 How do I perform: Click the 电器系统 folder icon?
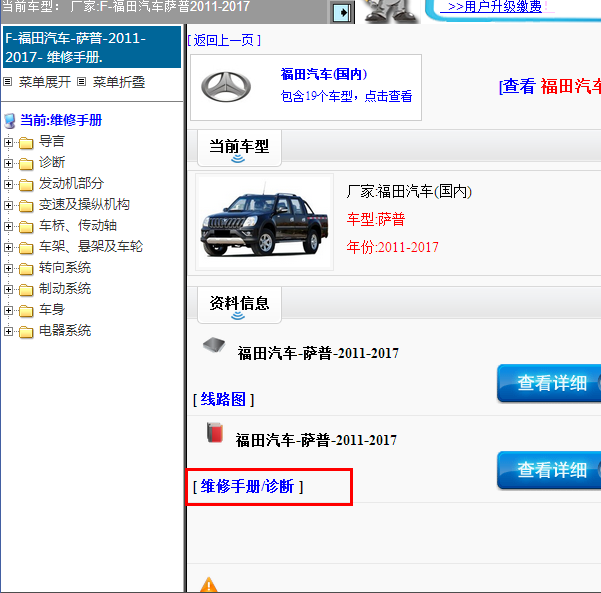[26, 332]
